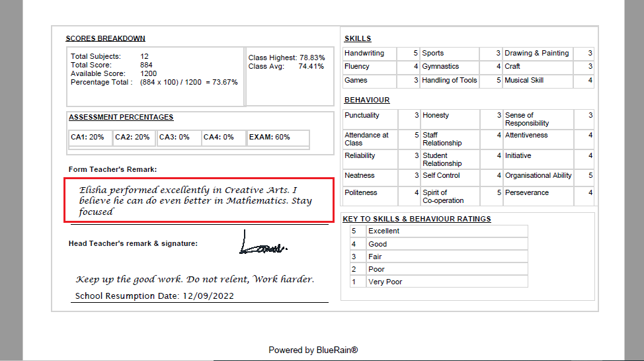Click the Powered by BlueRain footer text
Viewport: 644px width, 361px height.
[313, 350]
